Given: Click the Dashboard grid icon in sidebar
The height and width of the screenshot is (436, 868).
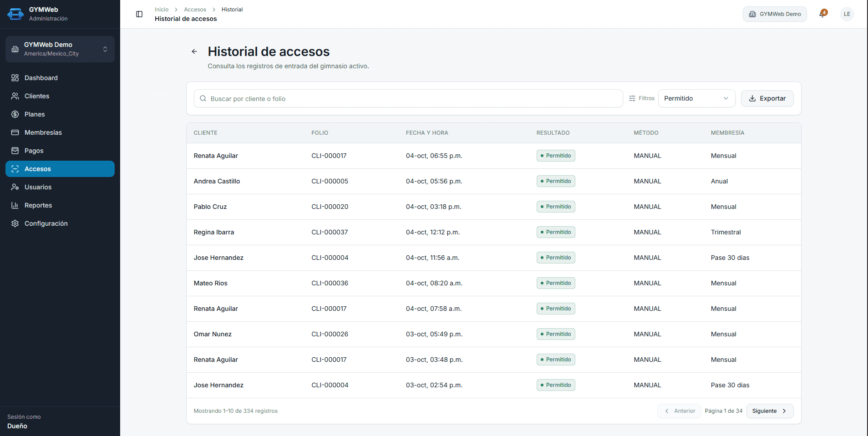Looking at the screenshot, I should (15, 78).
